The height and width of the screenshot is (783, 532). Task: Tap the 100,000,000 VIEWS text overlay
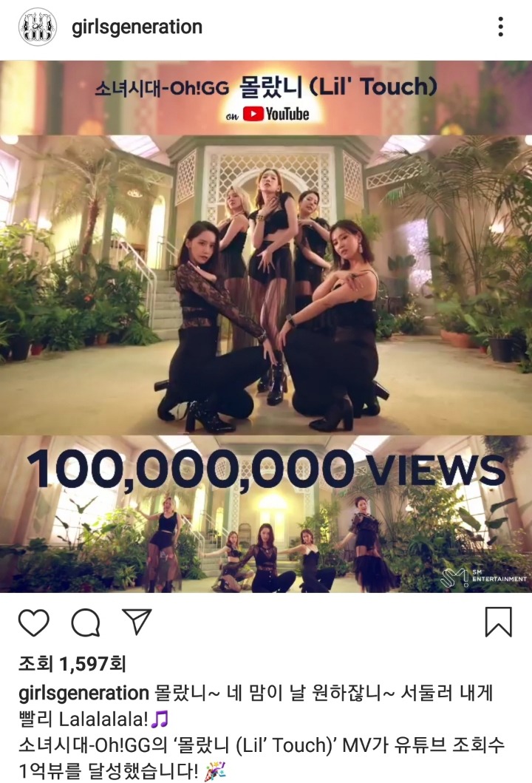[266, 470]
